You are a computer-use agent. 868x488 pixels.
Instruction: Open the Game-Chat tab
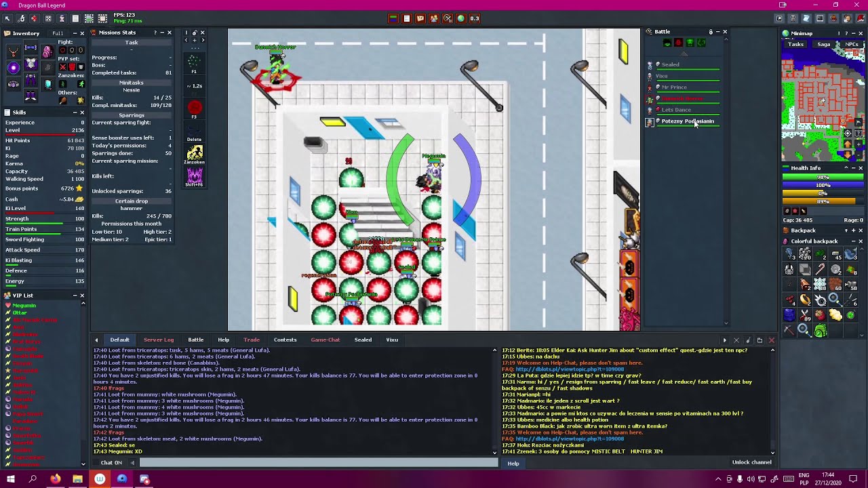tap(325, 340)
